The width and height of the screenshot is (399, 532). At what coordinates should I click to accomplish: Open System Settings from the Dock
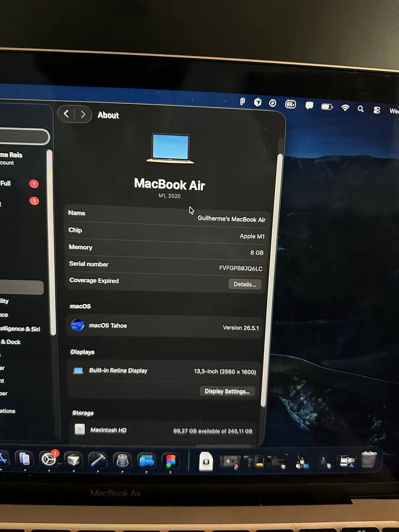point(49,459)
